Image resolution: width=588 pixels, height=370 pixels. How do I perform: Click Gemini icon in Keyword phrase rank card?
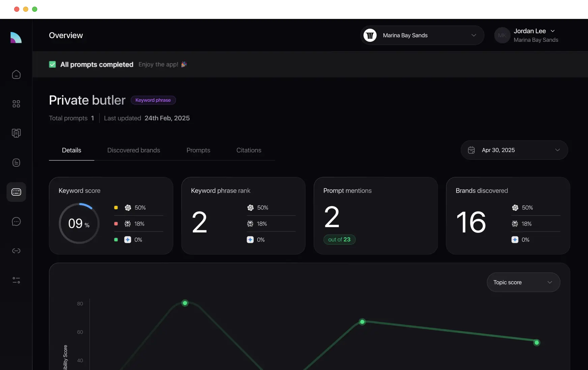tap(250, 240)
